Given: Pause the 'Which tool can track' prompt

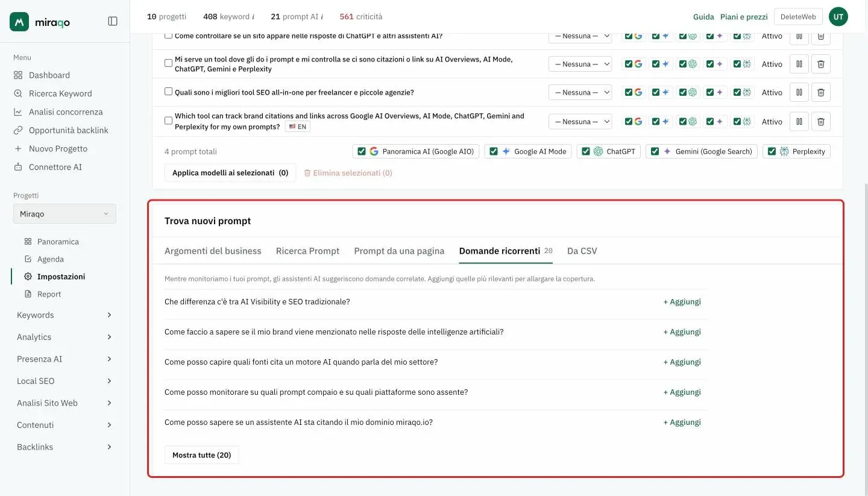Looking at the screenshot, I should click(799, 121).
